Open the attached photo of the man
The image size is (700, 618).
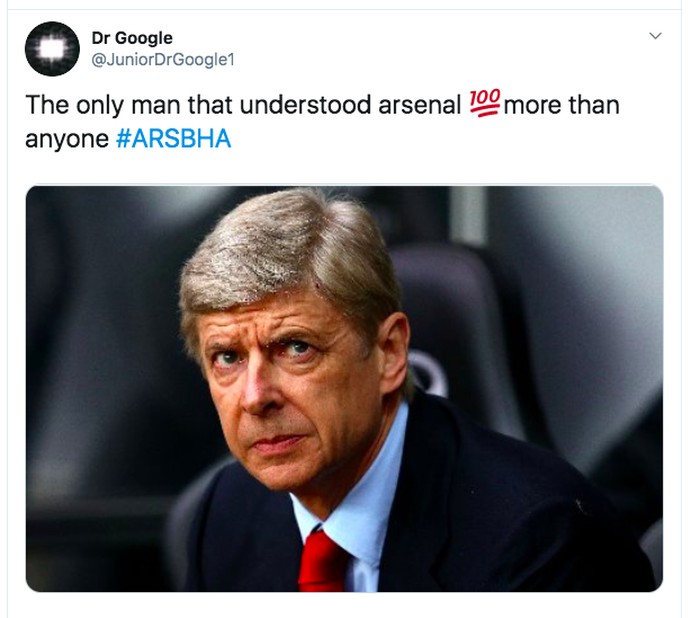click(x=344, y=388)
